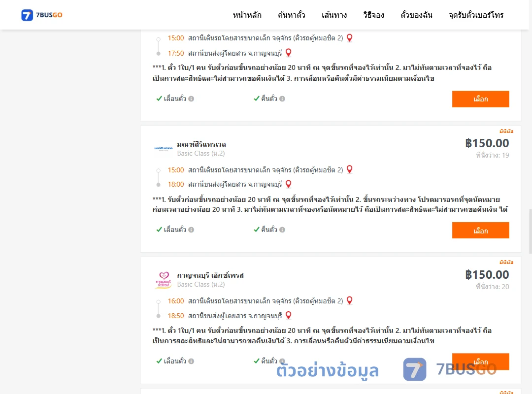
Task: Open map pin for 18:00 Kanchanaburi arrival
Action: (288, 184)
